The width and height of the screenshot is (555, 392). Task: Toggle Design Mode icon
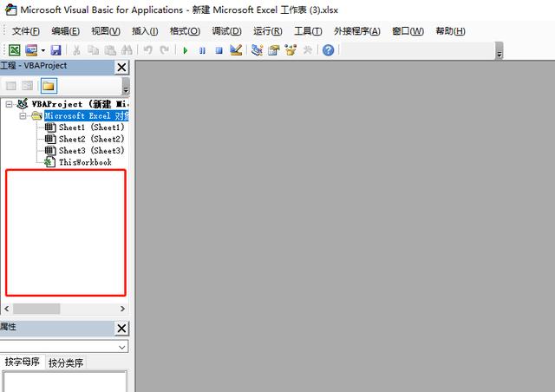point(236,50)
